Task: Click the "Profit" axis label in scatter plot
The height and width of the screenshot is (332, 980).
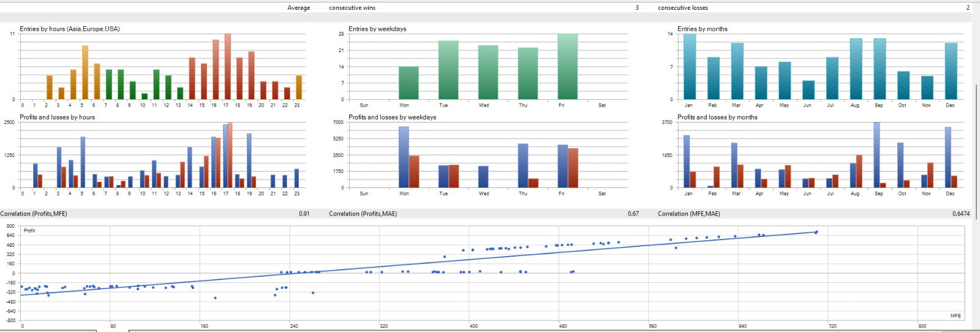Action: click(x=29, y=230)
